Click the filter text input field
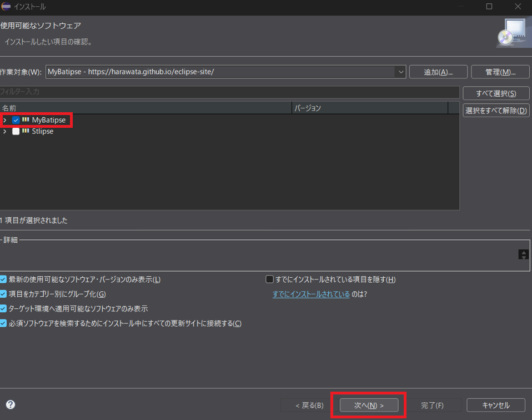Image resolution: width=532 pixels, height=420 pixels. click(x=229, y=92)
